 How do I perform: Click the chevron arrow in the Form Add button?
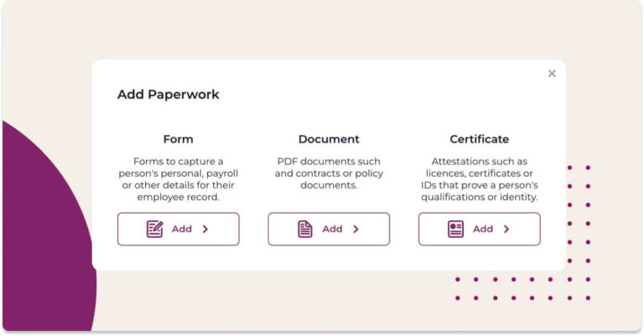(x=205, y=229)
